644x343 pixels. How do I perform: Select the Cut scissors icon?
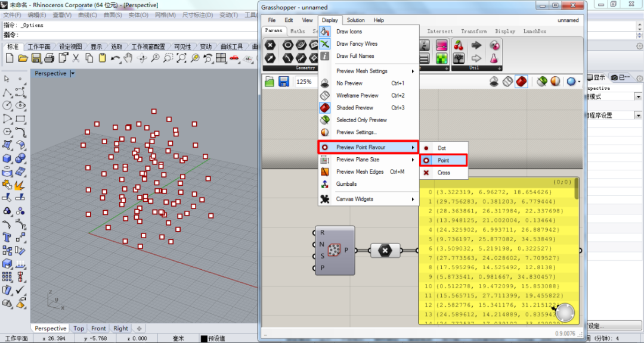76,58
